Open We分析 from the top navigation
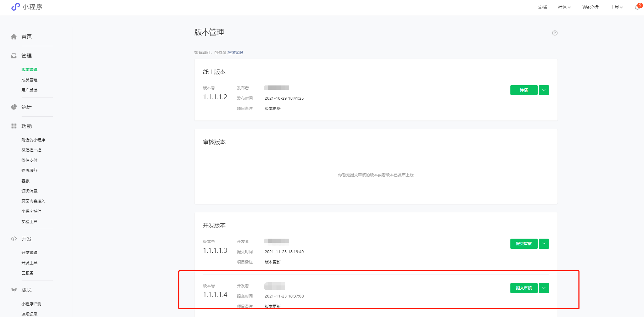Viewport: 644px width, 317px height. (590, 7)
